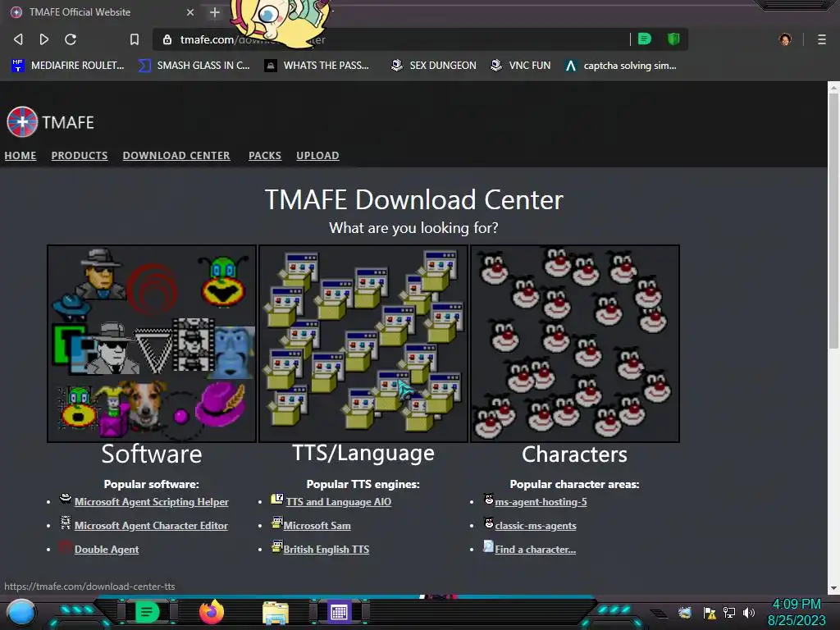Open MEDIAFIRE ROULET... bookmark
The image size is (840, 630).
pos(67,66)
